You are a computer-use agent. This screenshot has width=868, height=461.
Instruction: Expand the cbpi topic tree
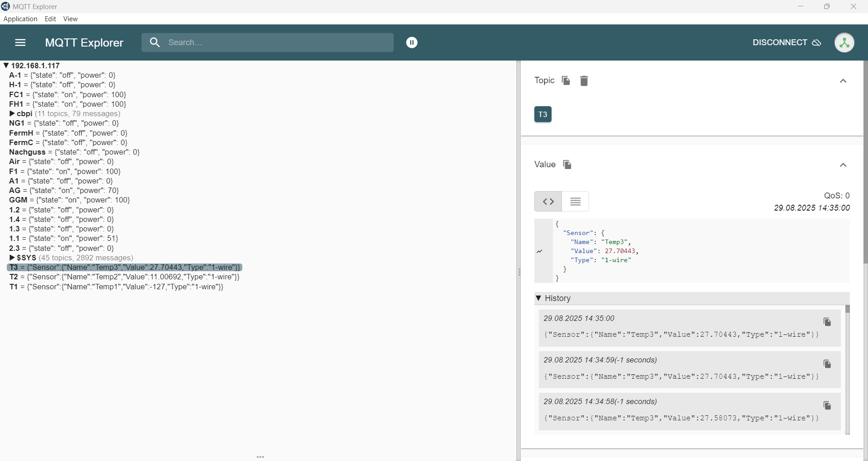tap(12, 114)
